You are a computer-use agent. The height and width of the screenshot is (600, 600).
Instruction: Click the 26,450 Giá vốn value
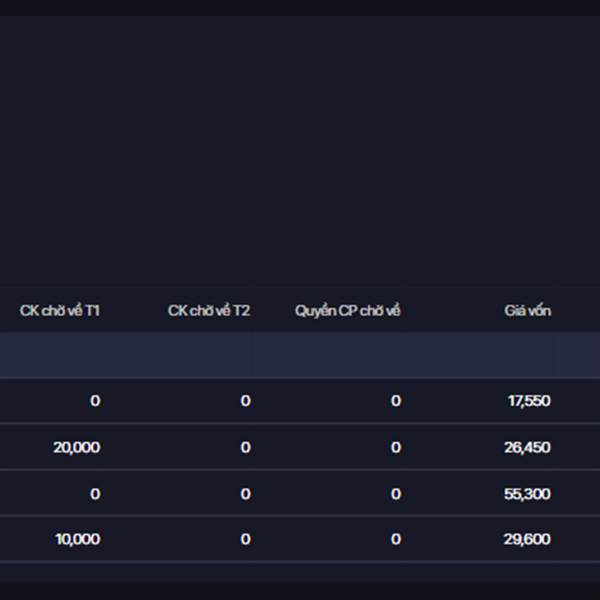(527, 447)
